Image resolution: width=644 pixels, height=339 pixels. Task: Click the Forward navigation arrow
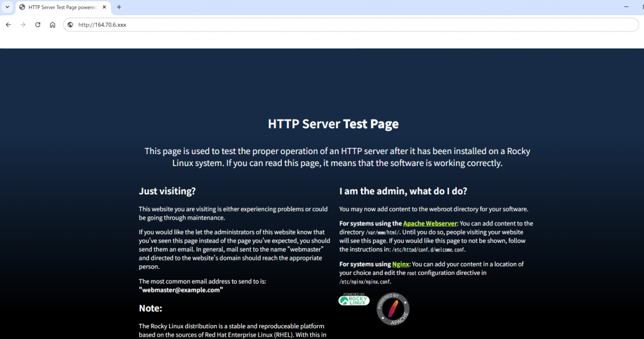point(23,25)
